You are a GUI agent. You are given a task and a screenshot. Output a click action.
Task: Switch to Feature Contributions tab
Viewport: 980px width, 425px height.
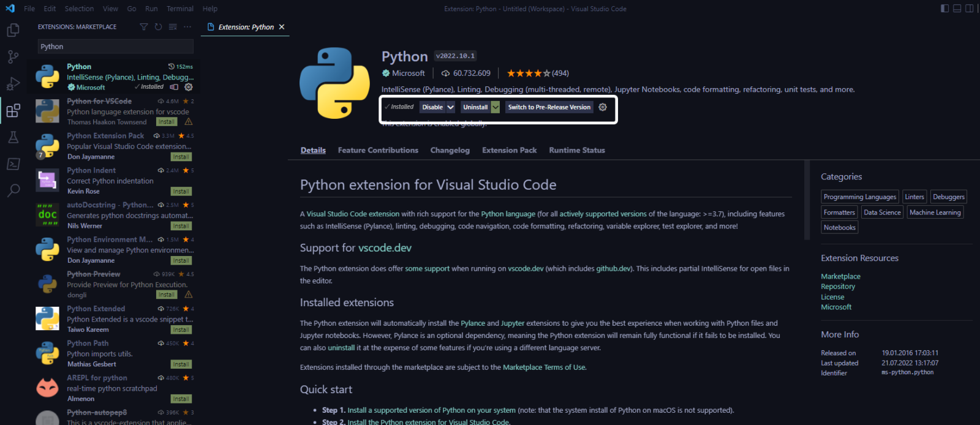tap(378, 150)
